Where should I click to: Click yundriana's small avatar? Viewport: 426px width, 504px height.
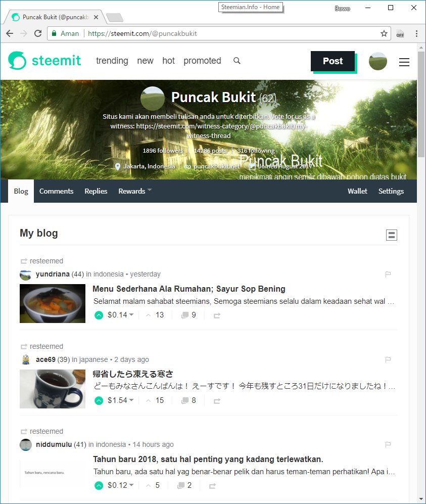coord(26,275)
